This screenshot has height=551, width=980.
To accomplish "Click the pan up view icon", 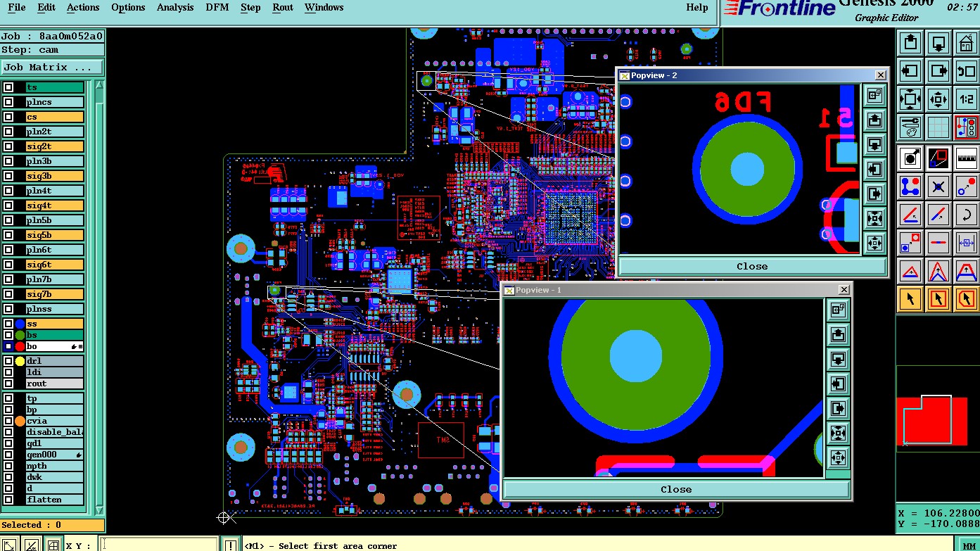I will pyautogui.click(x=910, y=43).
